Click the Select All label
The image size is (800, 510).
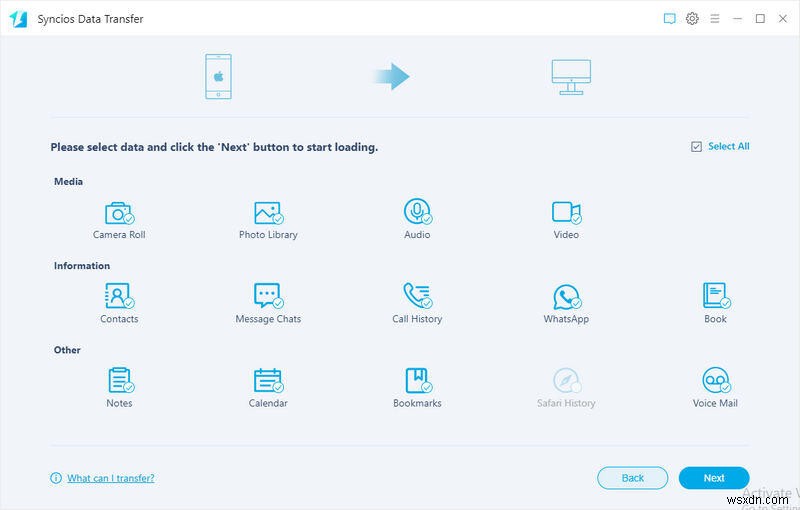click(729, 146)
